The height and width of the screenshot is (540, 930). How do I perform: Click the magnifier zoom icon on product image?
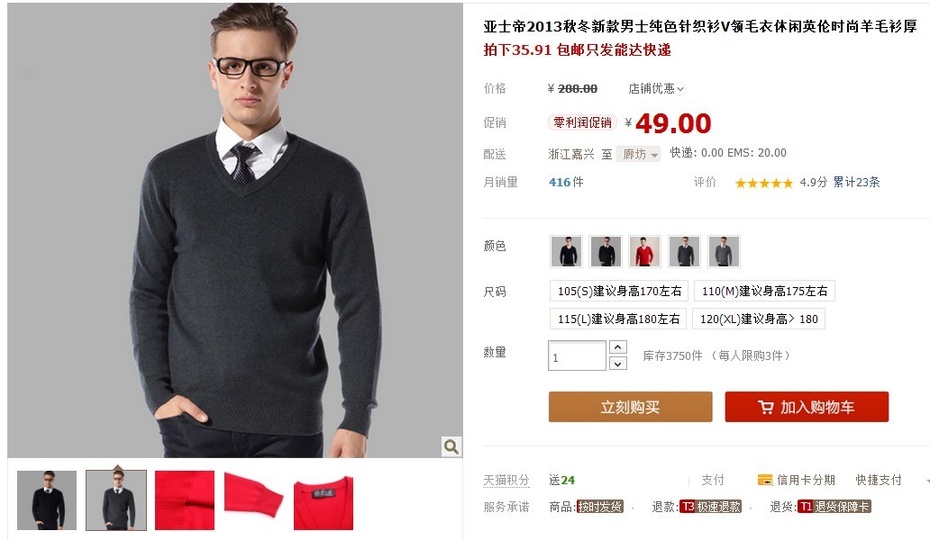point(451,446)
